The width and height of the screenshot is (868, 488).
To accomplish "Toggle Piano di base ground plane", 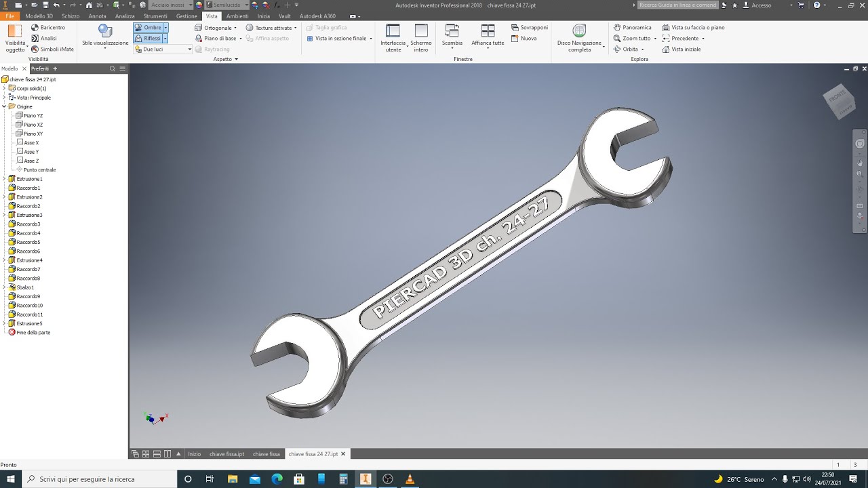I will (x=216, y=39).
